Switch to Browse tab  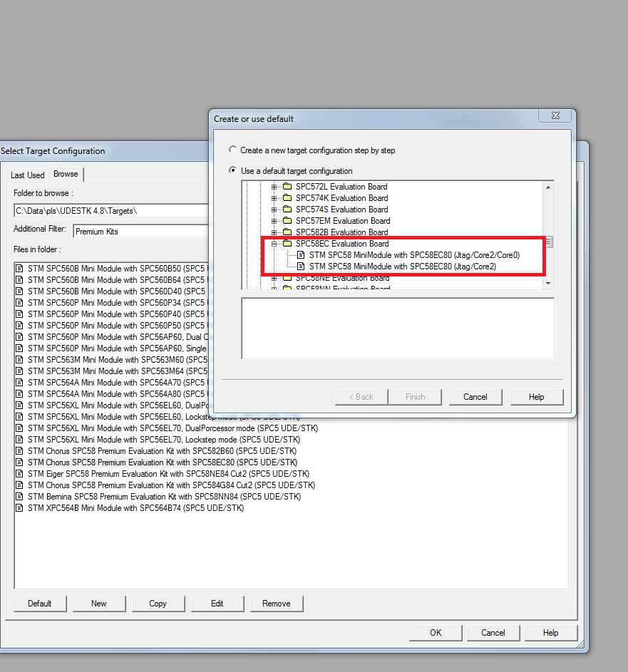tap(66, 174)
